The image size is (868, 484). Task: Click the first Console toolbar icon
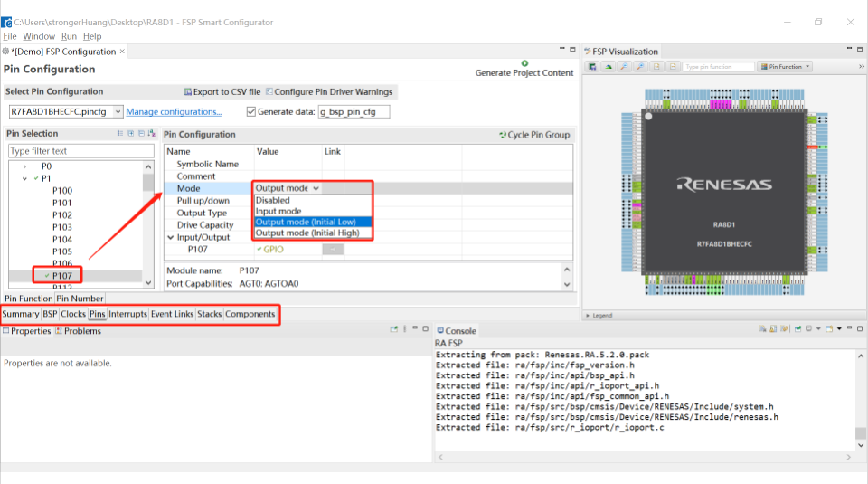[x=763, y=329]
